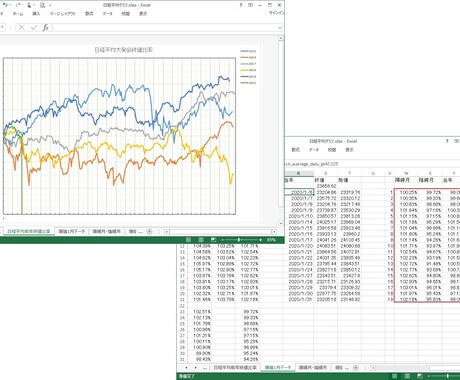The height and width of the screenshot is (380, 460).
Task: Switch to Normal view in chart window
Action: click(188, 240)
